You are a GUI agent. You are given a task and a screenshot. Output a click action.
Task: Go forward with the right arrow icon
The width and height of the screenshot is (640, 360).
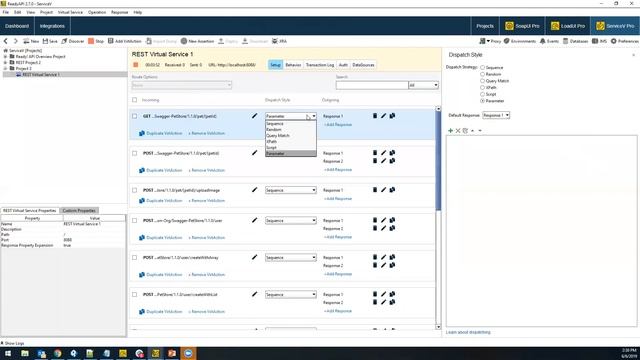[16, 41]
